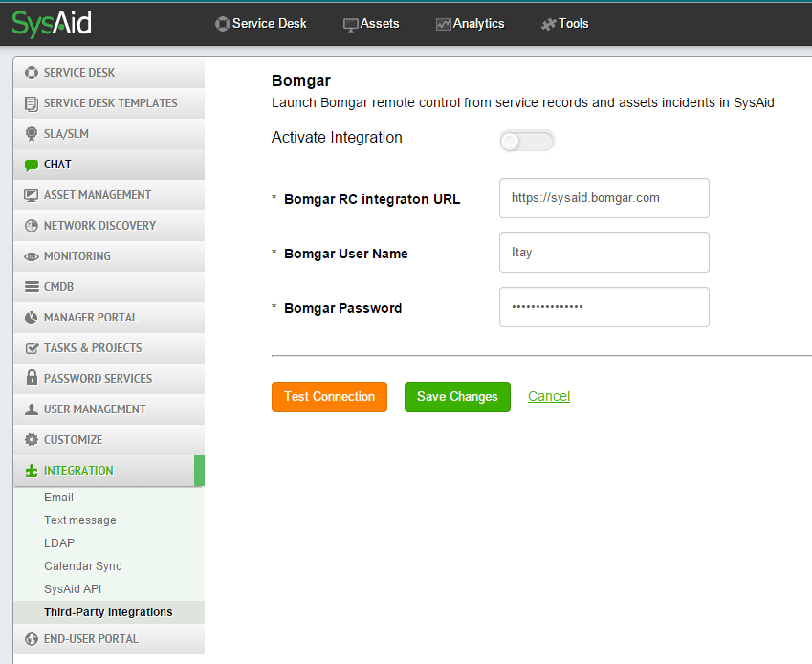Click the SLA/SLM badge icon
The width and height of the screenshot is (812, 664).
pos(32,134)
